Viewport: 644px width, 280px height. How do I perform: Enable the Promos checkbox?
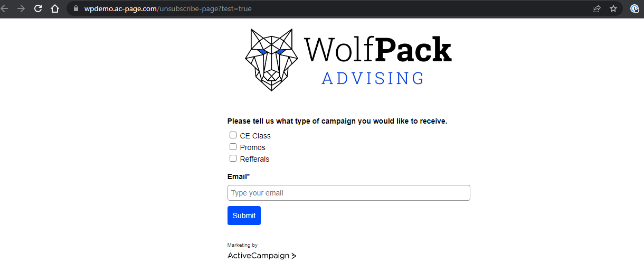233,147
